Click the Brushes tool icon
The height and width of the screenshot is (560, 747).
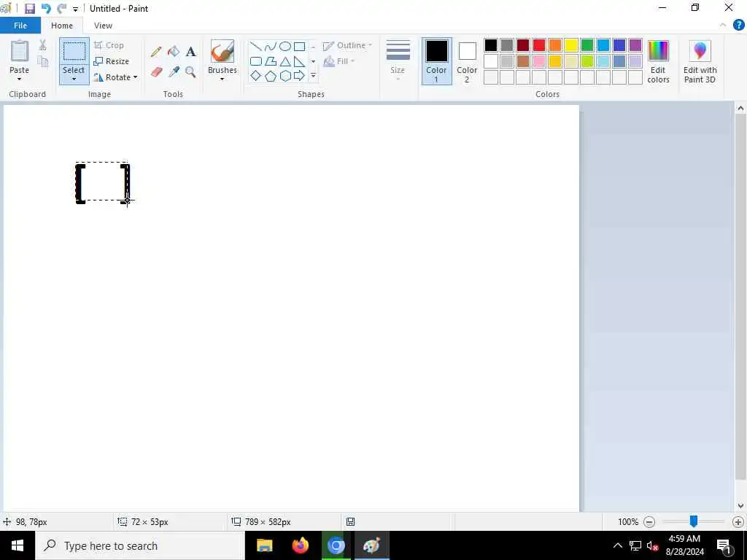coord(222,52)
